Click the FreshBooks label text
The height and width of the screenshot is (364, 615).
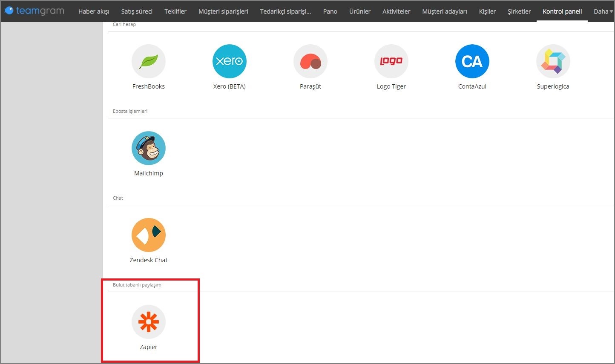point(148,86)
